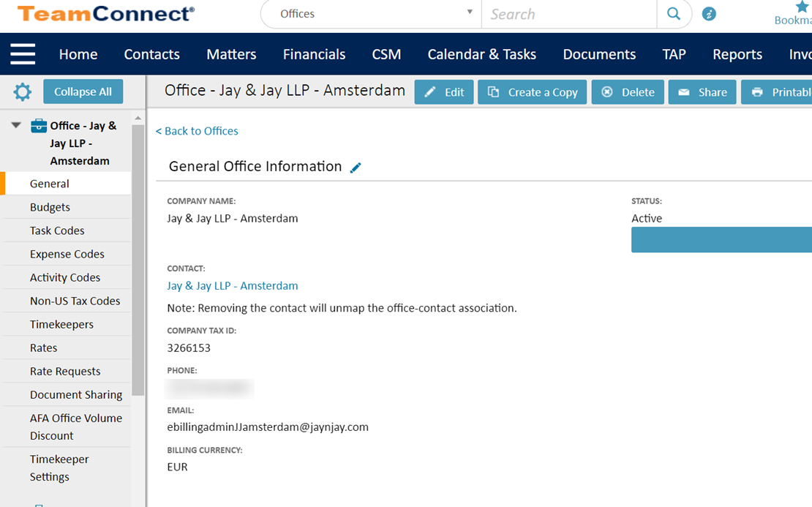Viewport: 812px width, 507px height.
Task: Click Collapse All in the sidebar
Action: [x=83, y=91]
